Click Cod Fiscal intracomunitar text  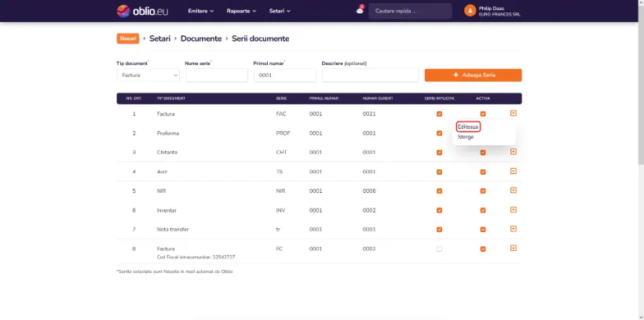(x=196, y=257)
